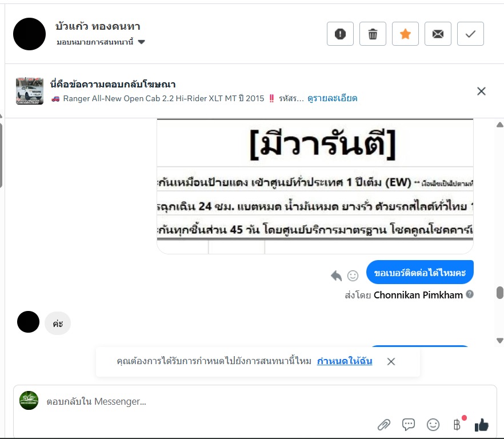The height and width of the screenshot is (439, 504).
Task: Expand the assign conversation dropdown arrow
Action: (142, 42)
